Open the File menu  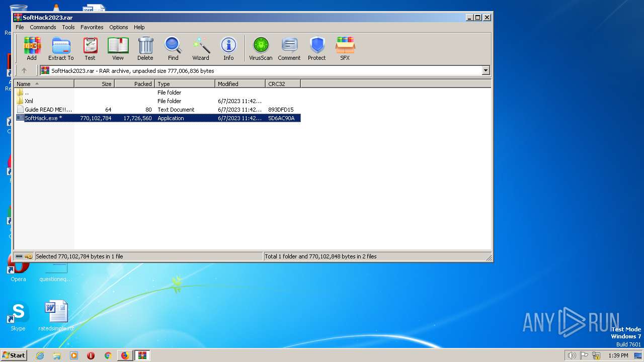click(20, 27)
